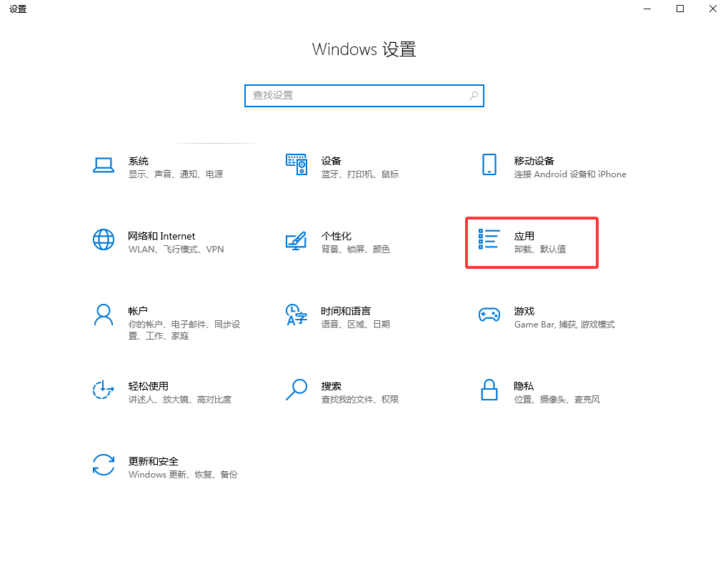
Task: Click the text 连接 Android 设备和 iPhone
Action: 570,174
